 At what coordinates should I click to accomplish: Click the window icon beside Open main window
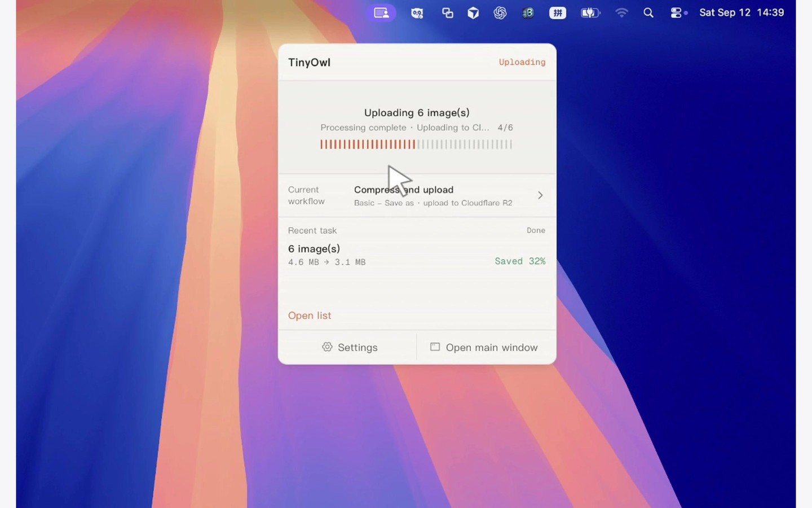(x=435, y=347)
